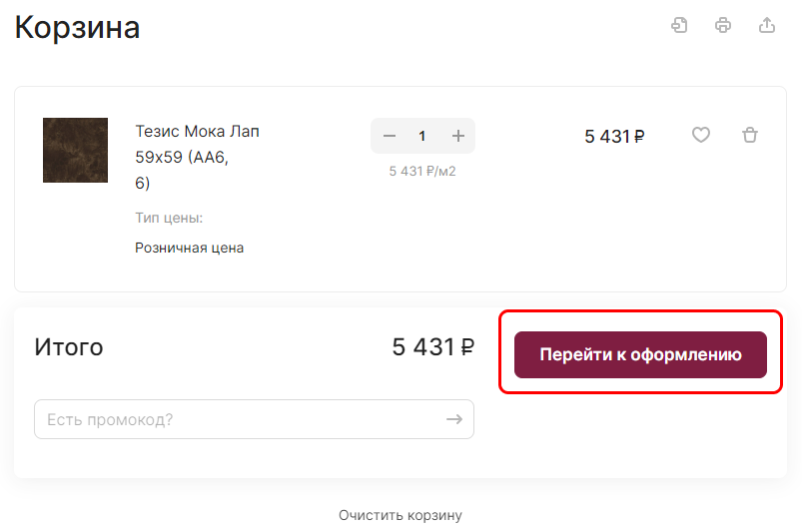Print the cart using the printer icon
Viewport: 802px width, 532px height.
723,26
